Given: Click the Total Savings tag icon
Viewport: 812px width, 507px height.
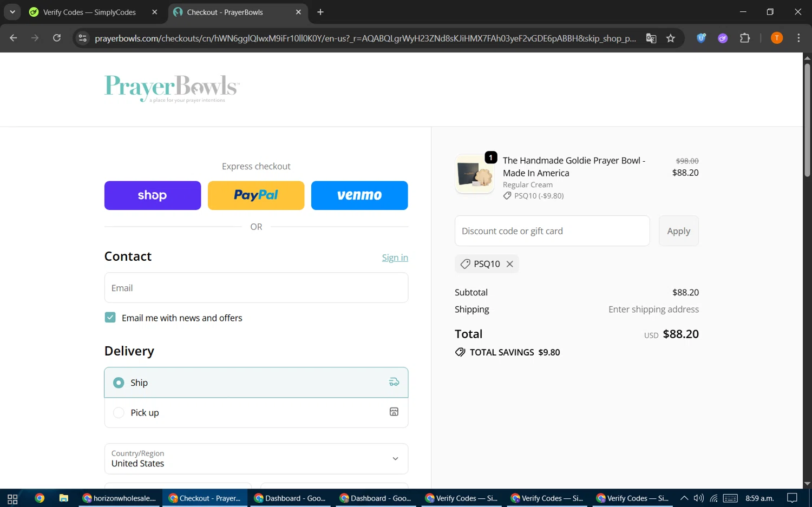Looking at the screenshot, I should click(460, 352).
